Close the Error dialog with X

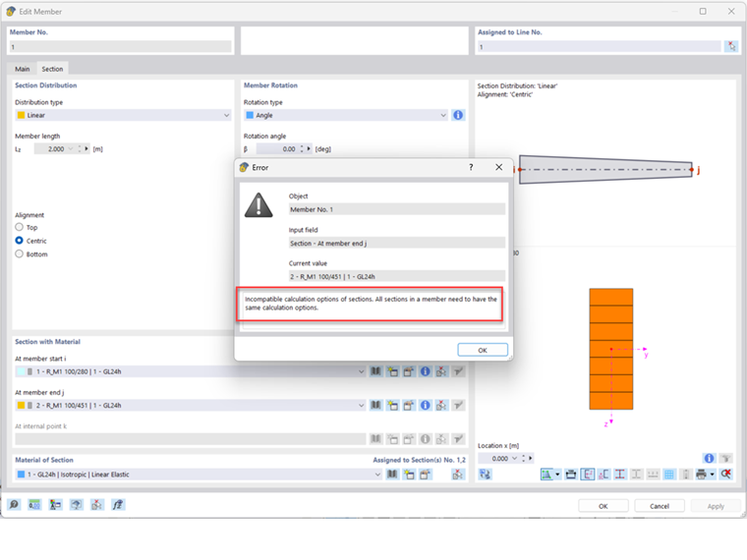[498, 167]
